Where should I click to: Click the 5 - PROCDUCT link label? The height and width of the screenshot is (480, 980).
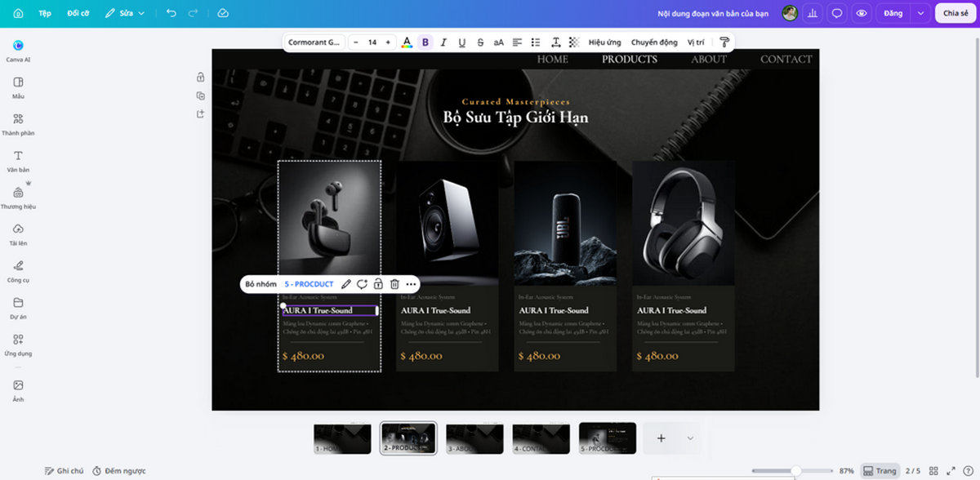tap(309, 284)
